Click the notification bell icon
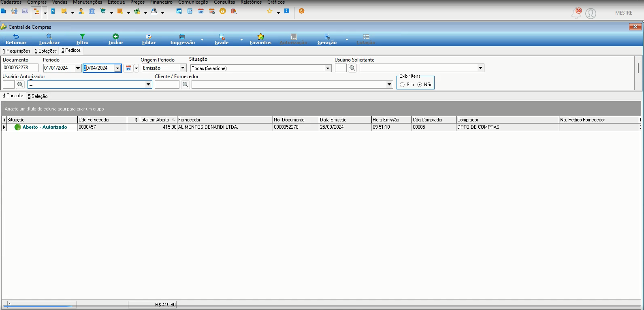The width and height of the screenshot is (644, 310). (x=576, y=13)
